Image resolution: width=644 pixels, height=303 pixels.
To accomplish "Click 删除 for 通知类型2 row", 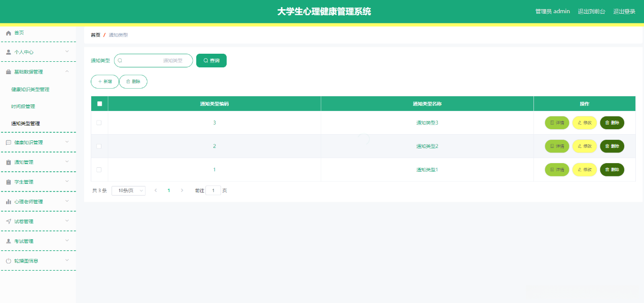I will (612, 146).
